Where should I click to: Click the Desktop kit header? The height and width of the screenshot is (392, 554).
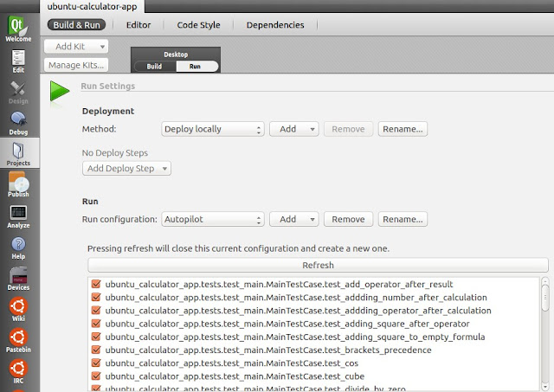click(x=176, y=55)
